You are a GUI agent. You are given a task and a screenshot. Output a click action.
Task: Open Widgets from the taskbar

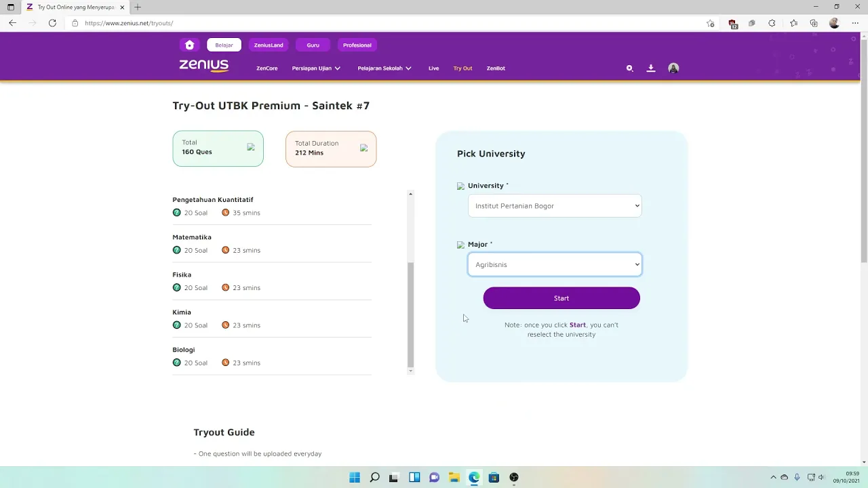coord(414,477)
